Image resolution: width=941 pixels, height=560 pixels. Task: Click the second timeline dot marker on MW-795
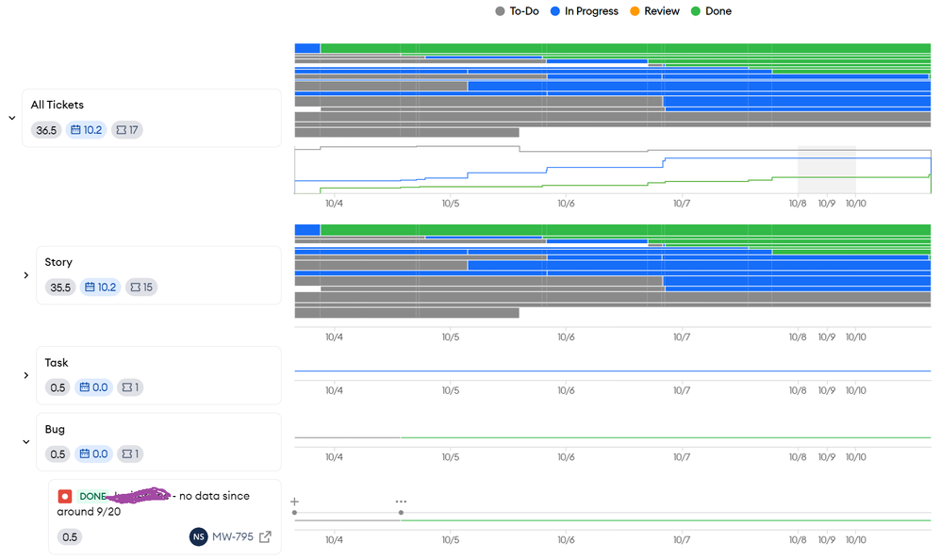point(401,513)
